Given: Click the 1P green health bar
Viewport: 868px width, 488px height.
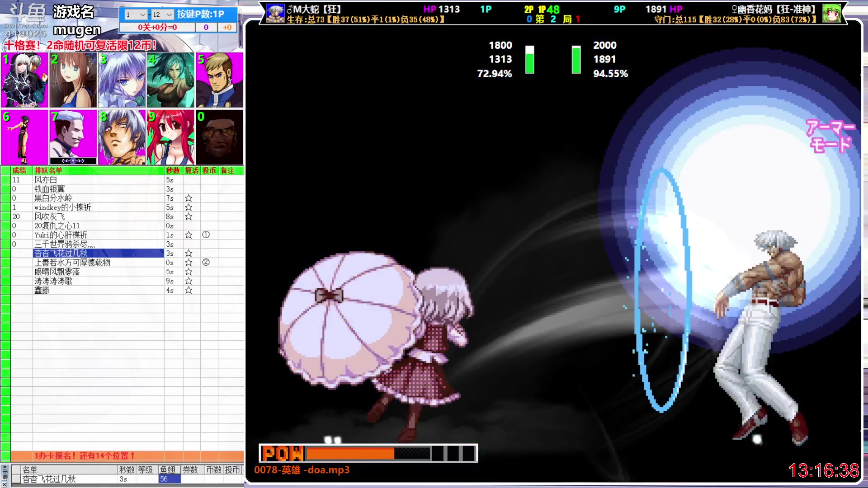Looking at the screenshot, I should [x=530, y=59].
